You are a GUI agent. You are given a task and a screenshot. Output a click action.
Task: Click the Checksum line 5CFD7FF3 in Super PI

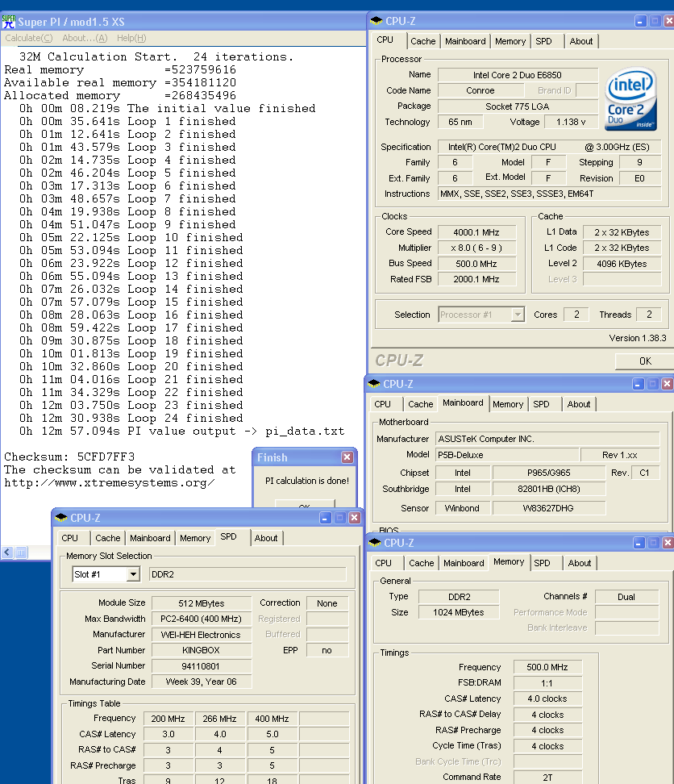click(69, 457)
